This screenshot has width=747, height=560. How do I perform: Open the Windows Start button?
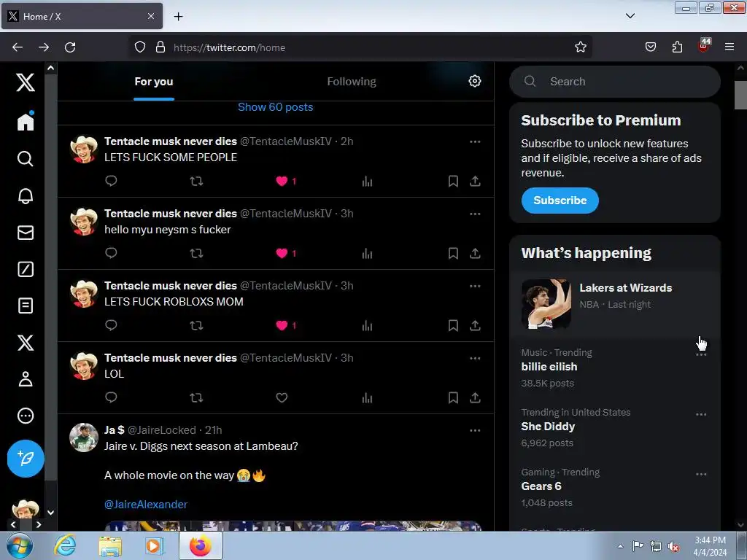click(x=19, y=545)
